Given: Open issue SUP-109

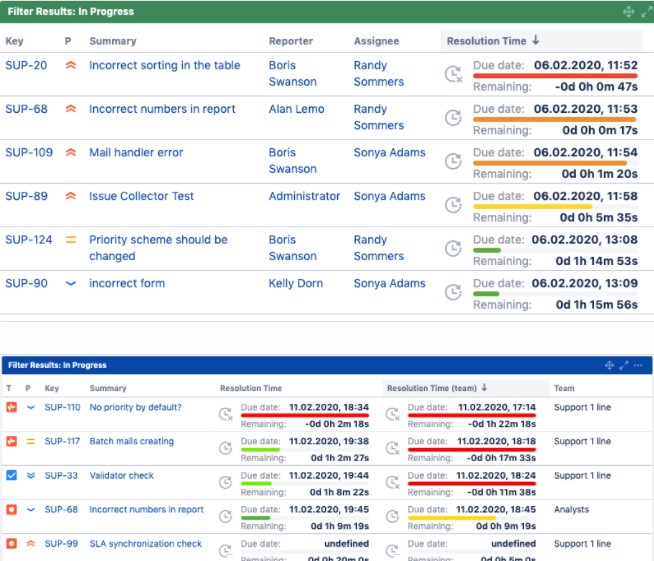Looking at the screenshot, I should pos(29,152).
